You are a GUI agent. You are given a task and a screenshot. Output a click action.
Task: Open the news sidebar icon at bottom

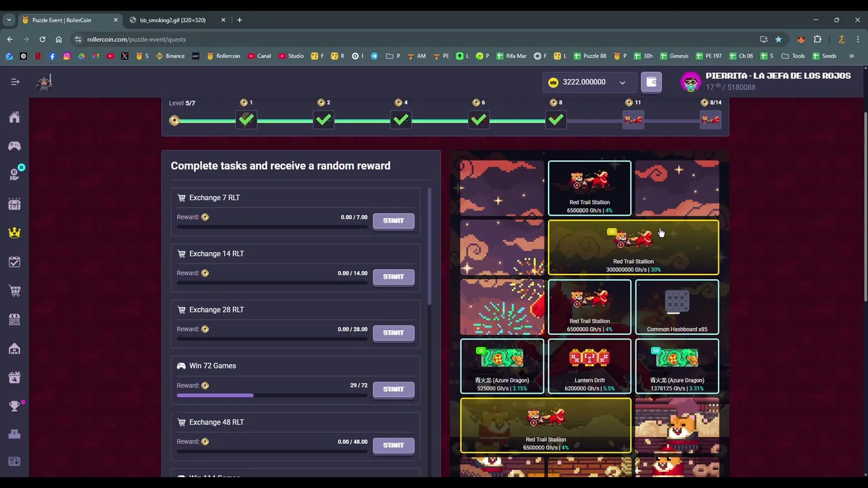click(14, 462)
